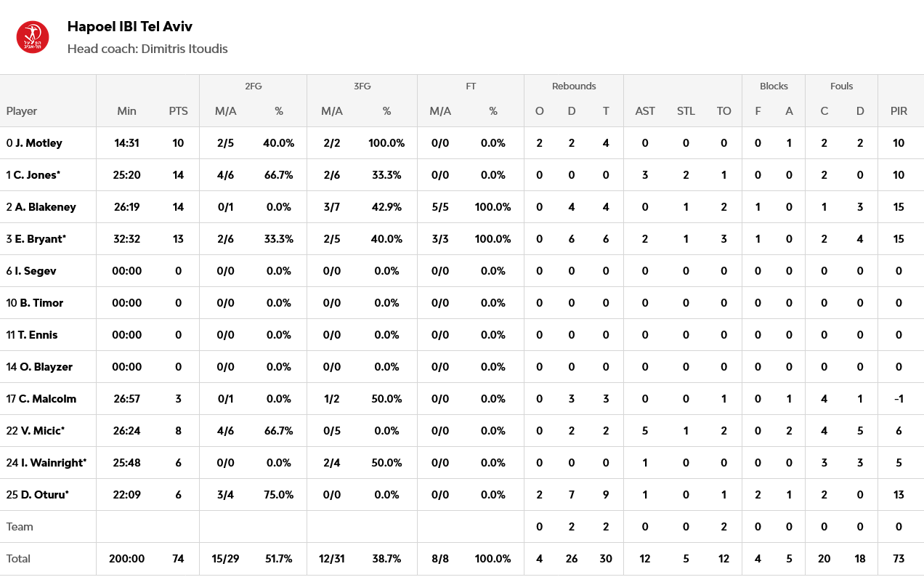Click the Player column header

22,111
